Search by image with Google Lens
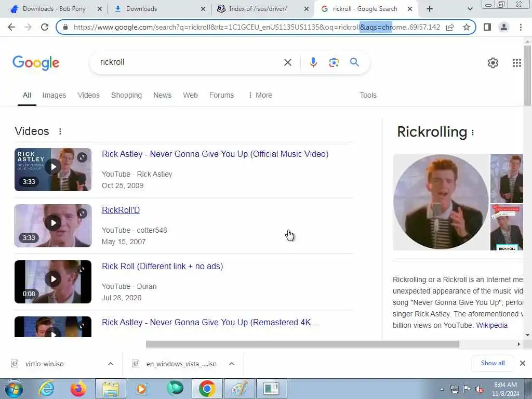This screenshot has width=532, height=399. tap(334, 62)
